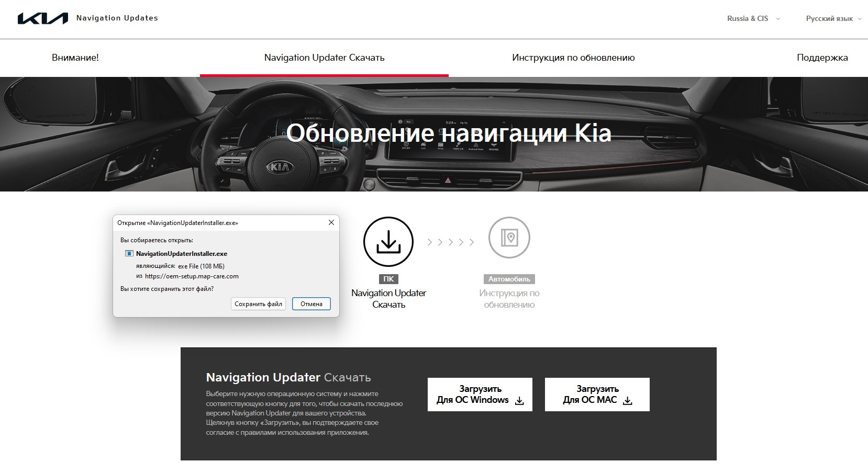Download the updater Для ОС Windows
868x473 pixels.
[480, 395]
